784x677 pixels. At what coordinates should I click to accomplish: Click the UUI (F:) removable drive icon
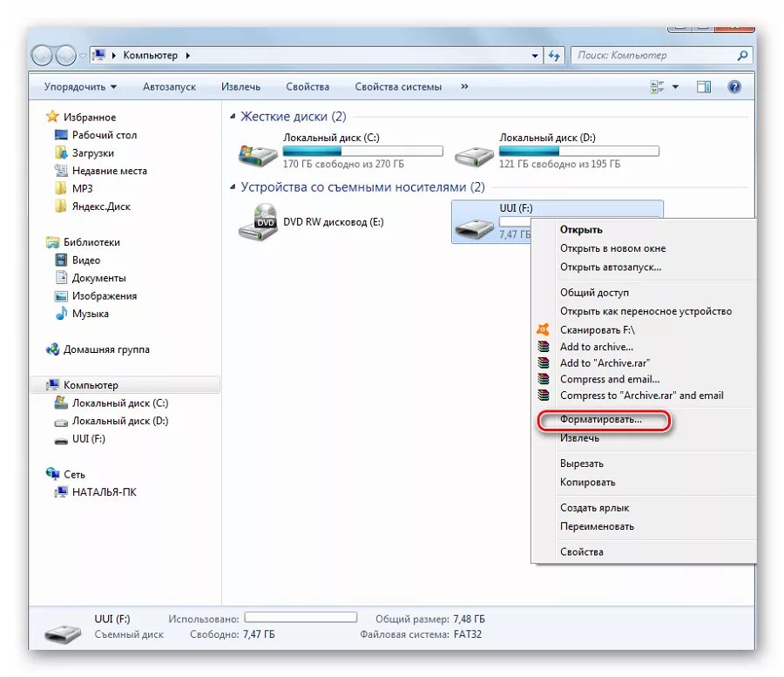coord(474,229)
